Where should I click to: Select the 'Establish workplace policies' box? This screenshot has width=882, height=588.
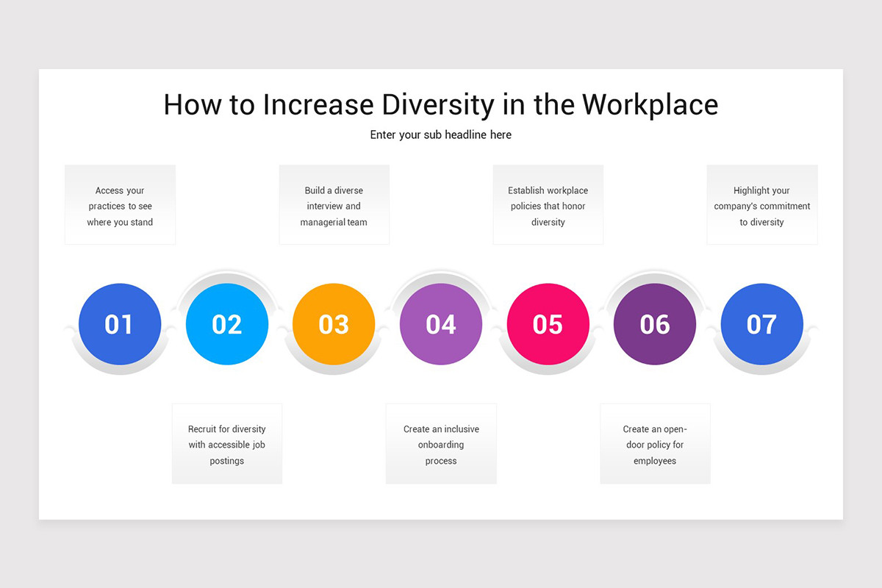[548, 204]
